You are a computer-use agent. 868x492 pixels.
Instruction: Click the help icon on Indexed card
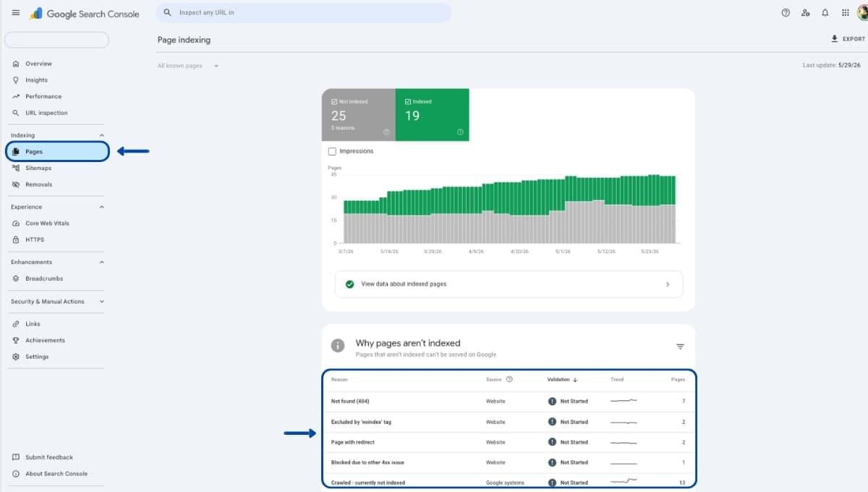tap(460, 132)
